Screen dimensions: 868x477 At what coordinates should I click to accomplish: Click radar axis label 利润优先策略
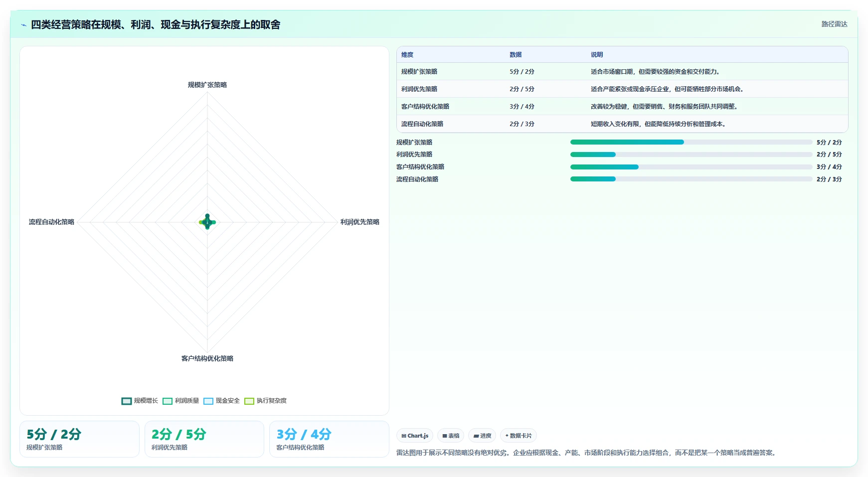click(360, 222)
